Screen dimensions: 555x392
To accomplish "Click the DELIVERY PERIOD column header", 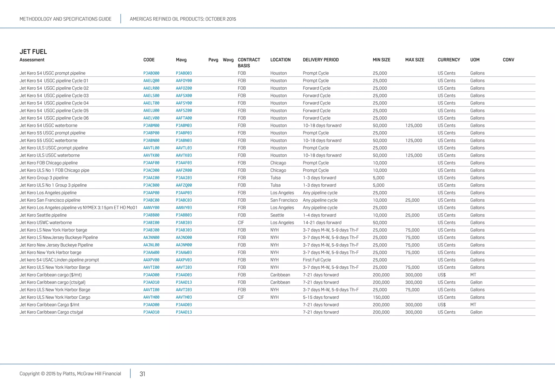I will pos(321,60).
